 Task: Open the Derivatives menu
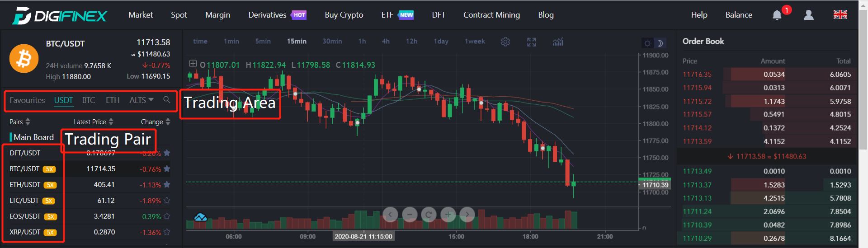point(268,15)
